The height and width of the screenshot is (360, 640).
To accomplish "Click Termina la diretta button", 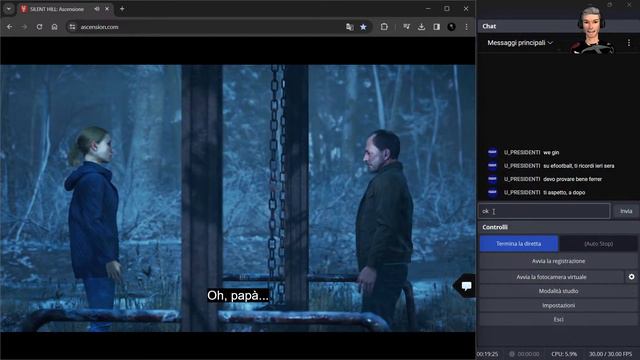I will [519, 244].
